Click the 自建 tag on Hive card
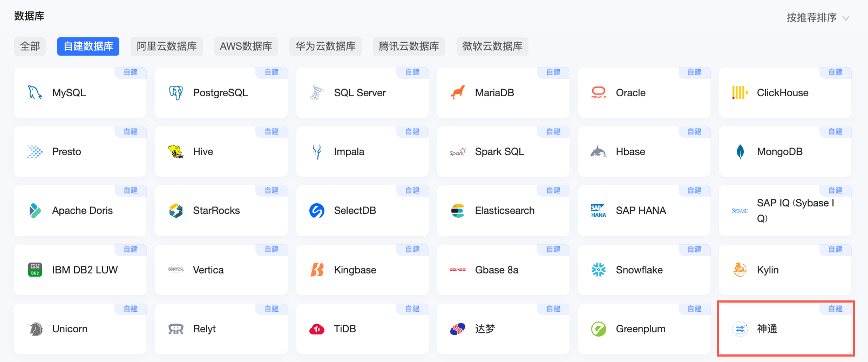Image resolution: width=868 pixels, height=362 pixels. [272, 131]
